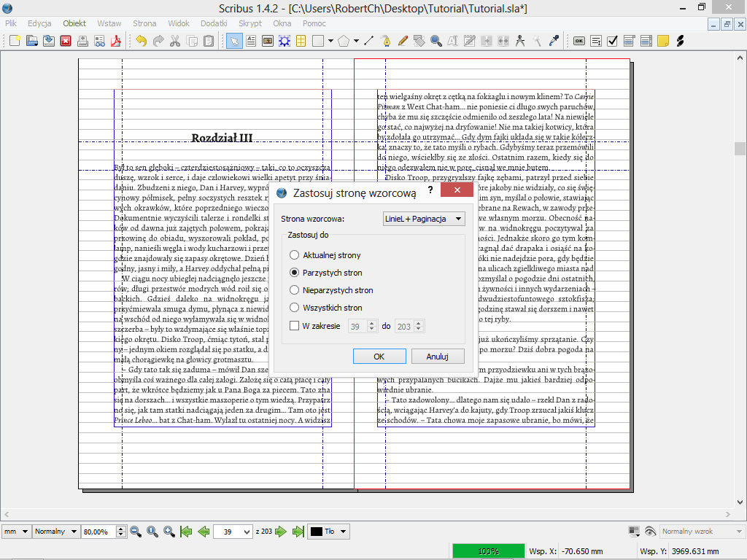This screenshot has width=747, height=560.
Task: Select the Image Frame tool
Action: [268, 41]
